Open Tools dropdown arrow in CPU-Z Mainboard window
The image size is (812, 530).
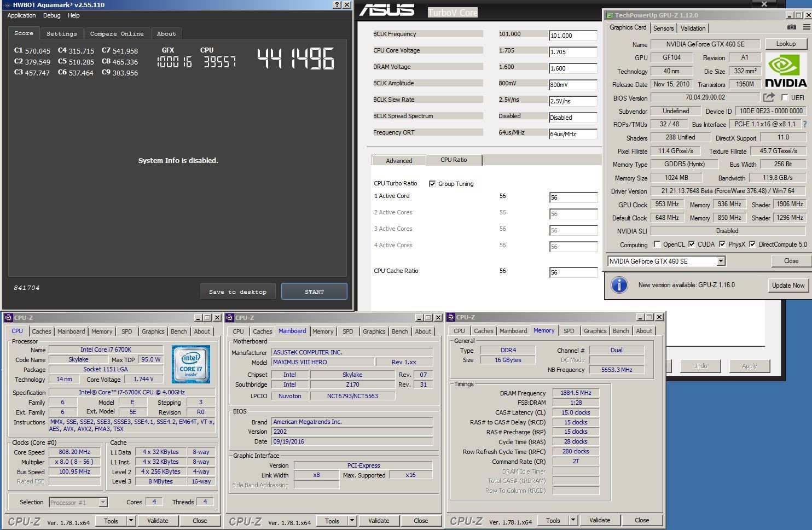click(x=352, y=521)
